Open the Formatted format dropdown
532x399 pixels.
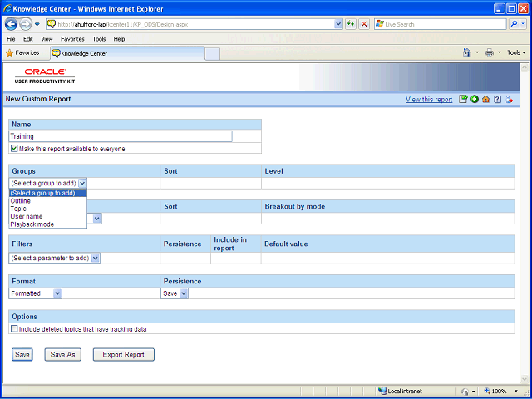pos(57,293)
